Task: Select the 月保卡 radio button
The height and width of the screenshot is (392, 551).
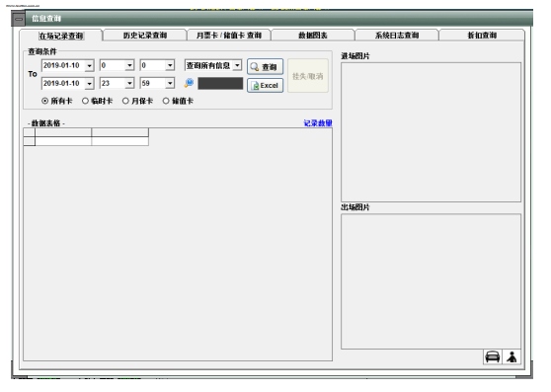Action: 125,101
